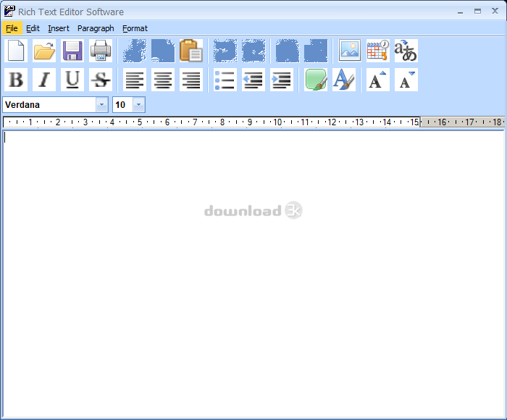Viewport: 507px width, 420px height.
Task: Click the greyed-out Cut icon
Action: 135,51
